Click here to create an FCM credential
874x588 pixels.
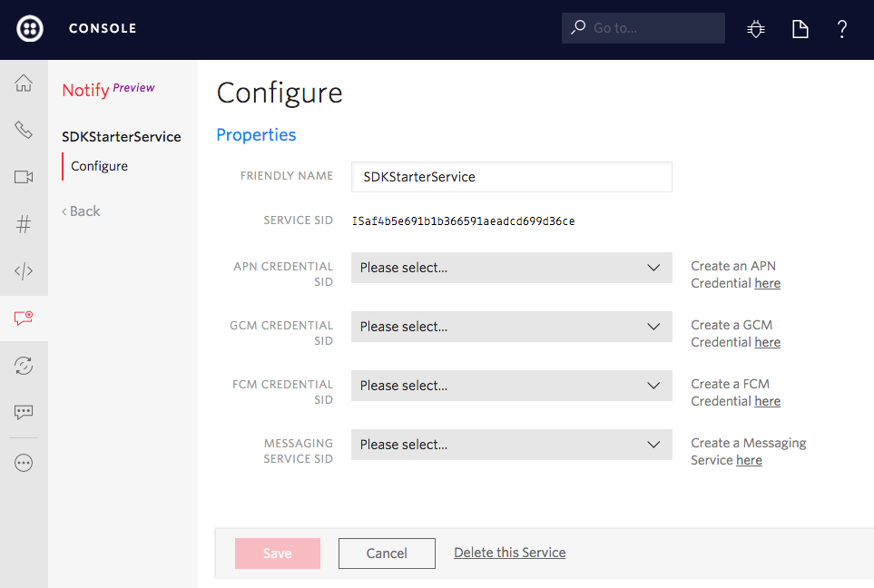tap(767, 400)
